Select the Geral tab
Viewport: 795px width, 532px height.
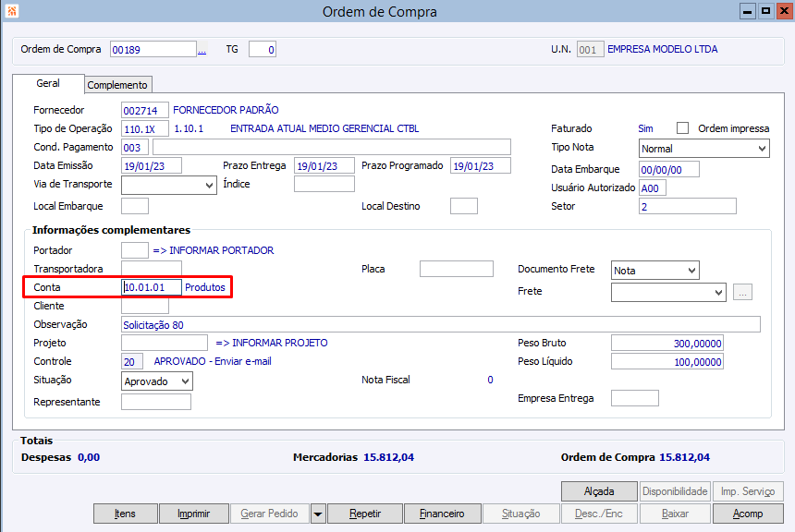pyautogui.click(x=48, y=83)
